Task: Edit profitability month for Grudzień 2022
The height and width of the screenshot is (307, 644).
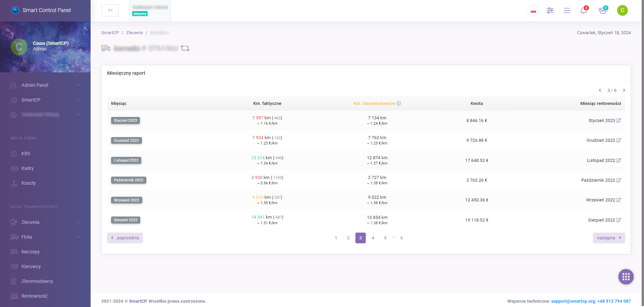Action: 618,140
